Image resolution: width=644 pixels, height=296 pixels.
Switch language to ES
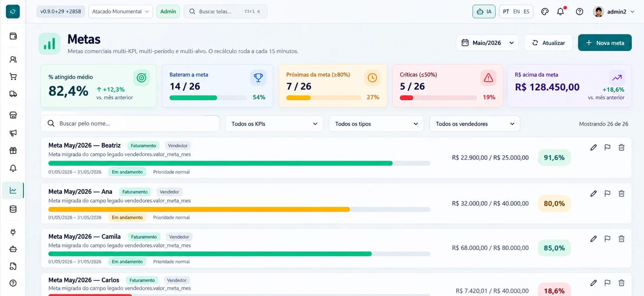click(526, 12)
